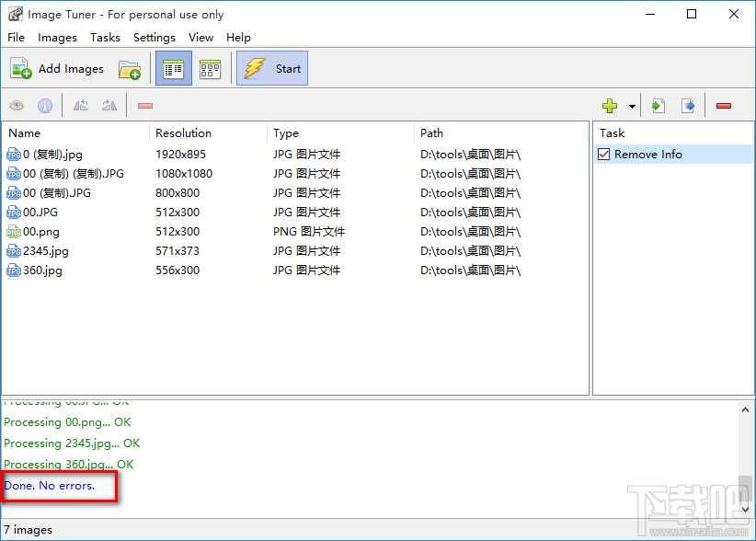Click the import task list icon
The image size is (756, 541).
[x=658, y=106]
